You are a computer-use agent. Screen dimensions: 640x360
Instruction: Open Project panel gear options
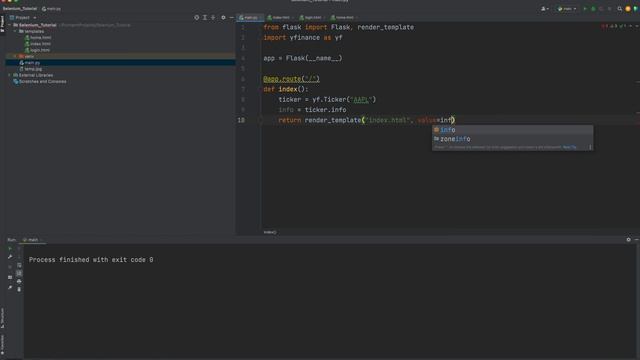pyautogui.click(x=223, y=18)
